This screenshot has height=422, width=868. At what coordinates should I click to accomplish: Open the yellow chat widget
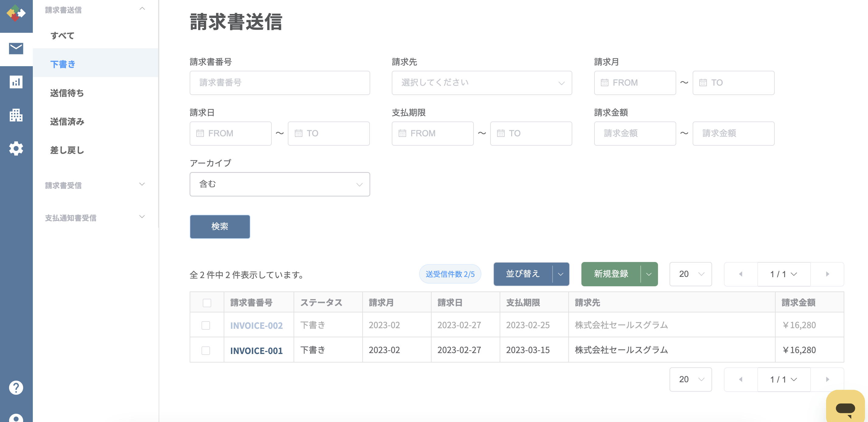pyautogui.click(x=846, y=407)
